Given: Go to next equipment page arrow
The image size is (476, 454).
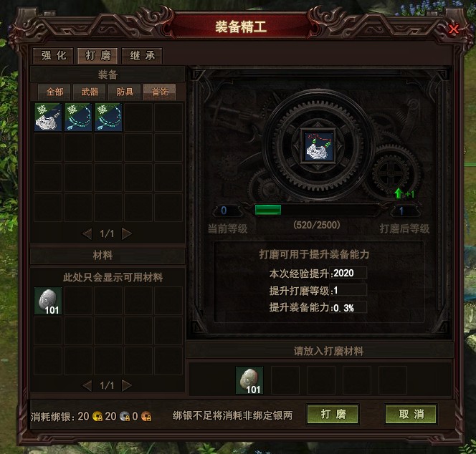Looking at the screenshot, I should 127,233.
